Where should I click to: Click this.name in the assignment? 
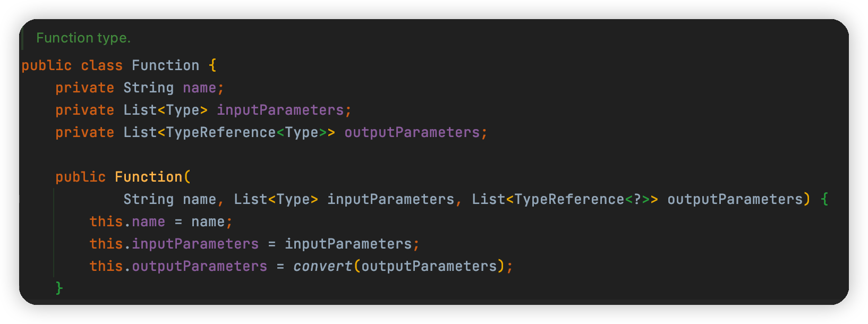[127, 221]
